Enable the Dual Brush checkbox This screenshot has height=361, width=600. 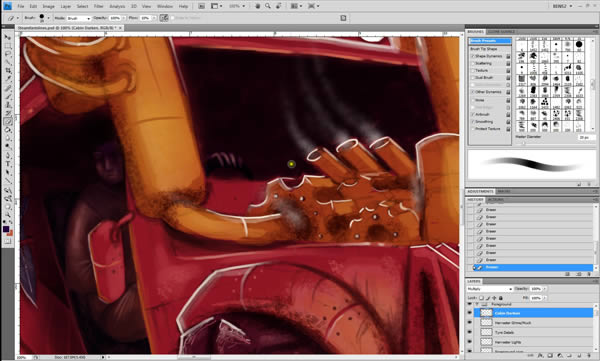point(473,78)
